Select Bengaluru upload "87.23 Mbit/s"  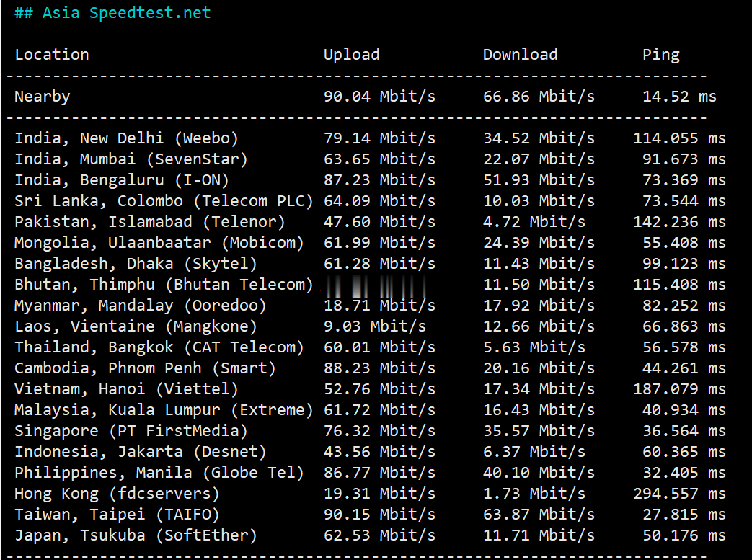(x=379, y=180)
